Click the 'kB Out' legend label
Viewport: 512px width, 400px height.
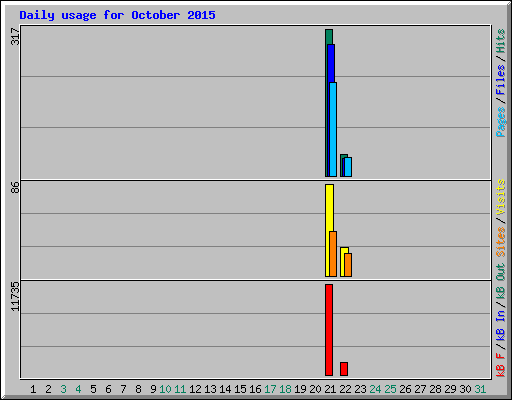point(501,282)
